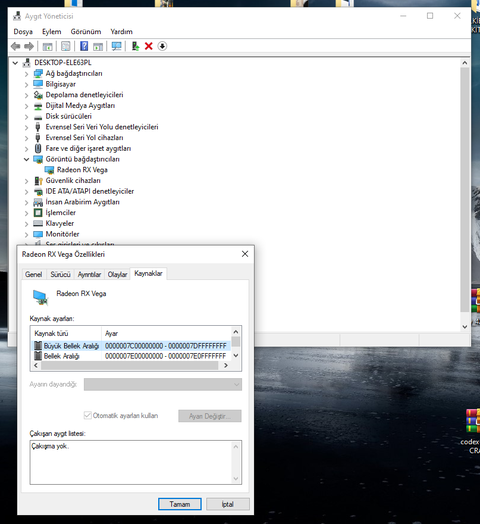Open the blue Help icon in the toolbar
The image size is (480, 524).
click(84, 46)
